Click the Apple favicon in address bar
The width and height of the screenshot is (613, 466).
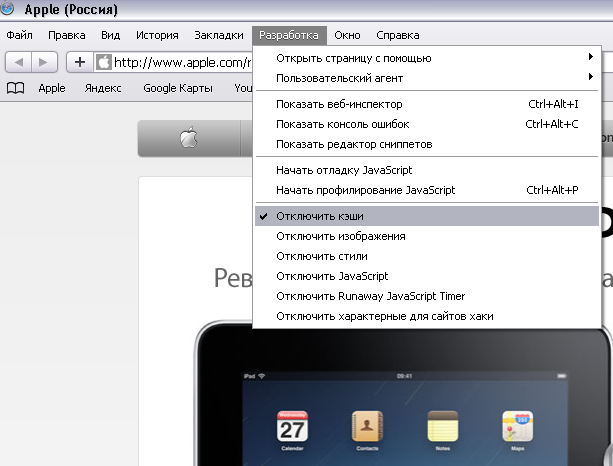[103, 62]
